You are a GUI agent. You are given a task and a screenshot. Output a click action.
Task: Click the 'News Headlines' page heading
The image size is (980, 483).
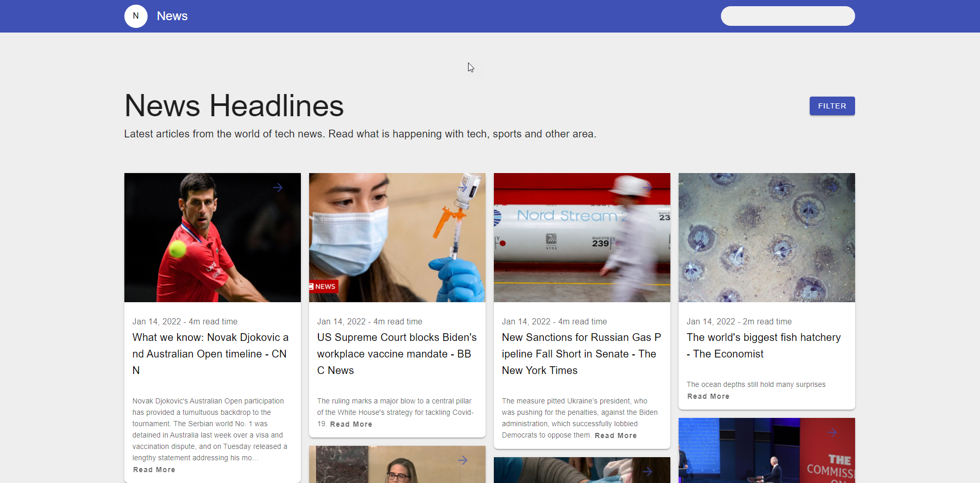pyautogui.click(x=234, y=105)
